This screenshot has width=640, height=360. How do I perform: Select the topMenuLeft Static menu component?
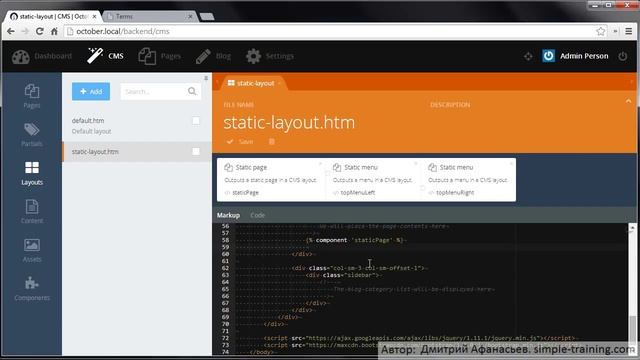[x=372, y=180]
